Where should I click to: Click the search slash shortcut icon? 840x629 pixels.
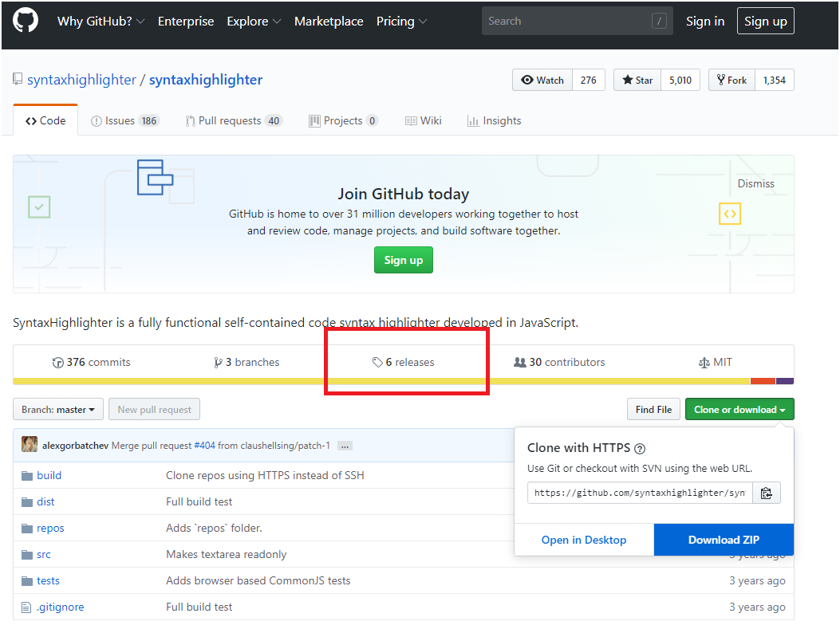pos(659,21)
